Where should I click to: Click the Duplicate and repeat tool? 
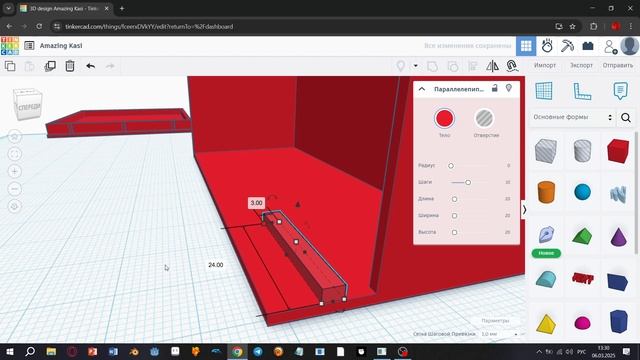[50, 66]
